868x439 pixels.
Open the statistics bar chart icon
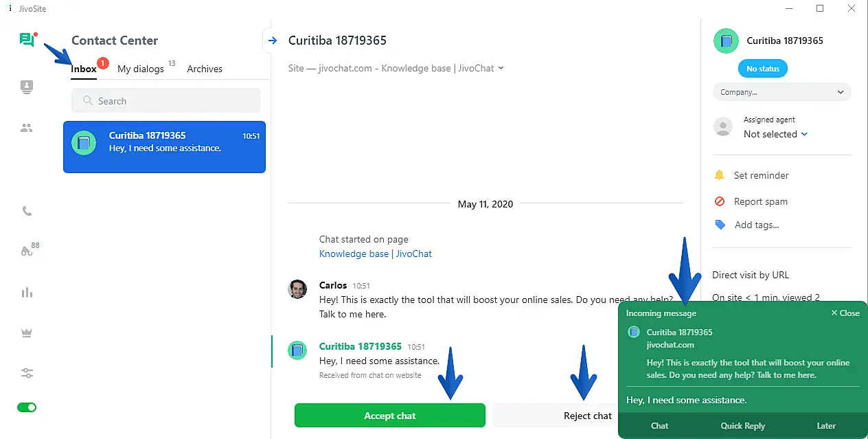27,293
